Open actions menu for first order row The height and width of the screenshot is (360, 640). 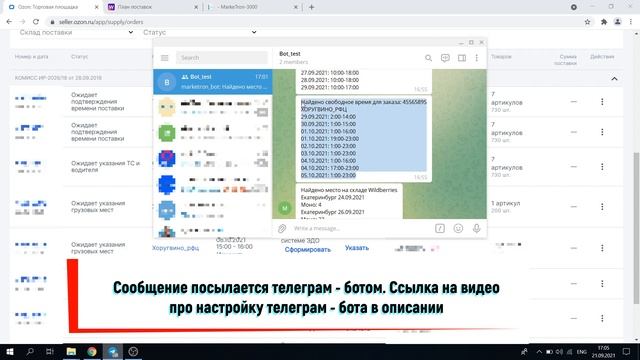[x=602, y=102]
